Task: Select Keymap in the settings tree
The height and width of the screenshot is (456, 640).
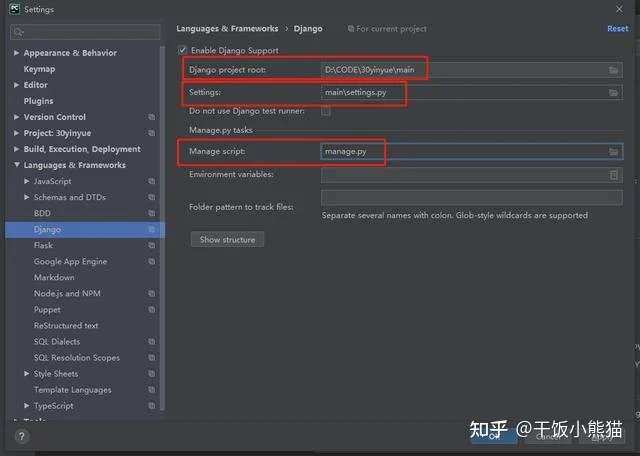Action: pyautogui.click(x=39, y=69)
